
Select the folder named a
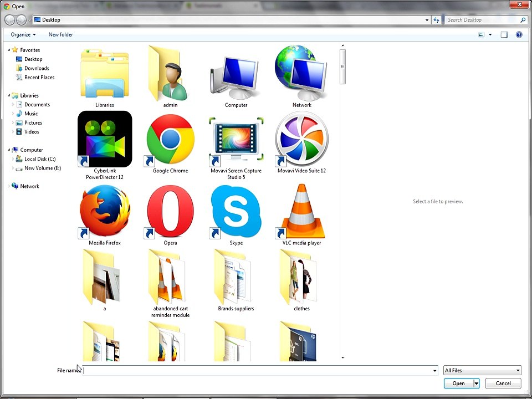click(x=103, y=277)
